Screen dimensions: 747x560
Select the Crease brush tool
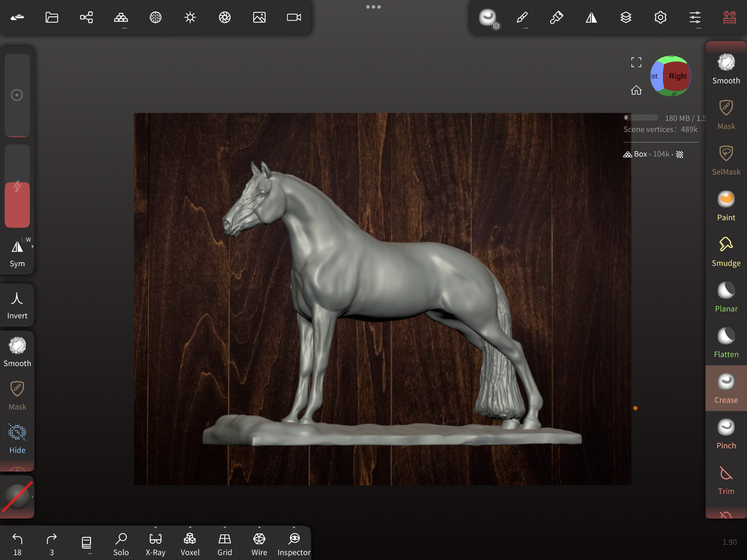726,388
